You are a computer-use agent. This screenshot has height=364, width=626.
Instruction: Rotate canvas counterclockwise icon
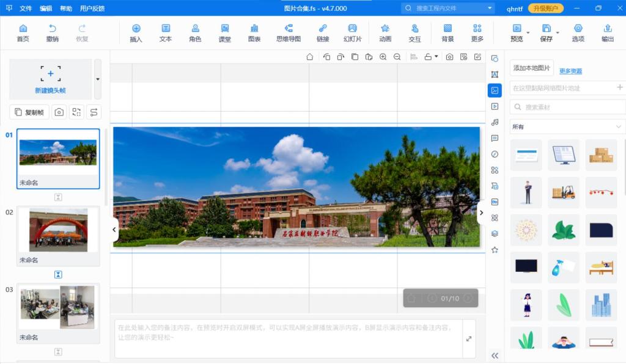(x=326, y=57)
